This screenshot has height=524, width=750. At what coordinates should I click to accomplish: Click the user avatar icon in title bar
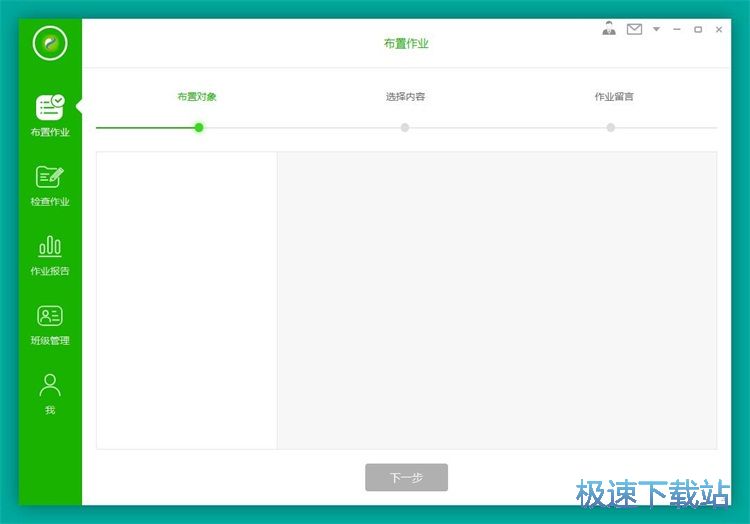(609, 29)
